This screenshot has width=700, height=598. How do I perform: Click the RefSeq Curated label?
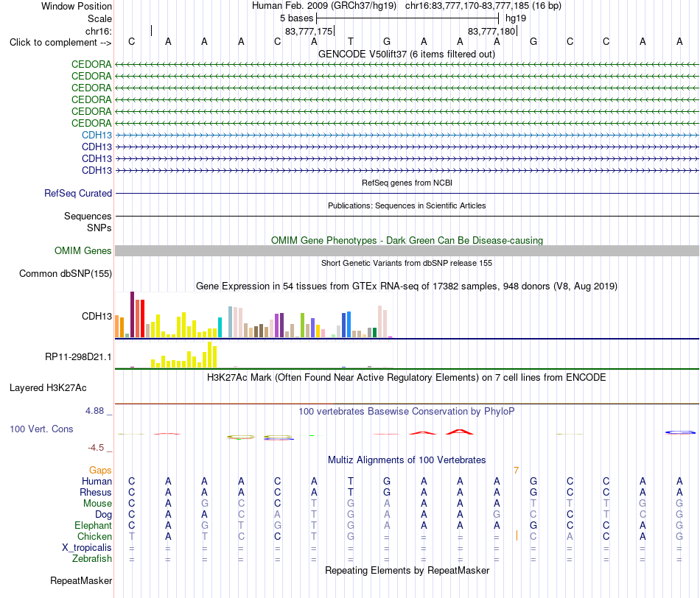click(x=77, y=193)
